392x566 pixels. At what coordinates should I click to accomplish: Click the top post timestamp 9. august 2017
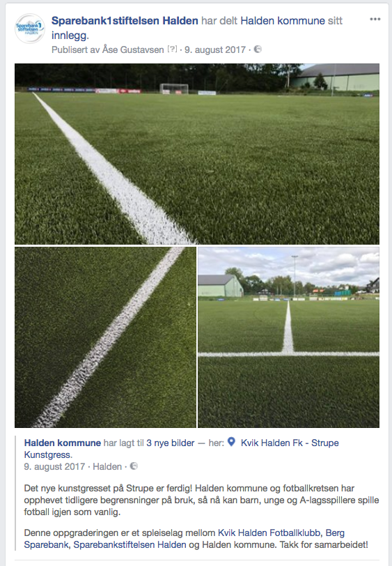(x=215, y=49)
